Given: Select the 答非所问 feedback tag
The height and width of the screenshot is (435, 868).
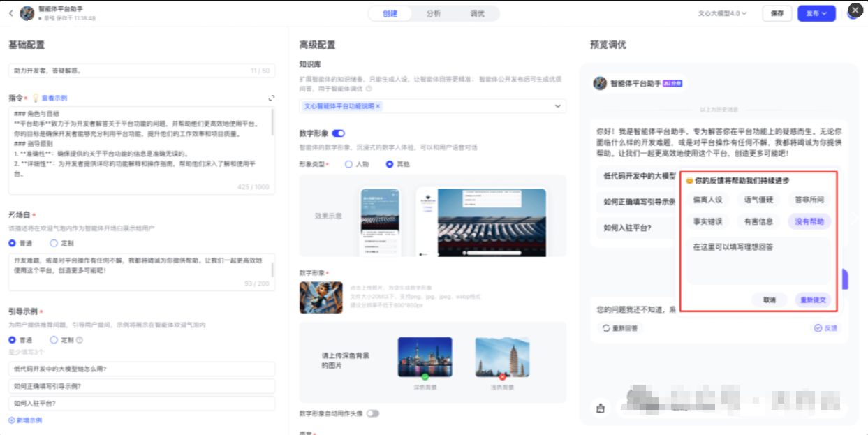Looking at the screenshot, I should click(x=809, y=200).
